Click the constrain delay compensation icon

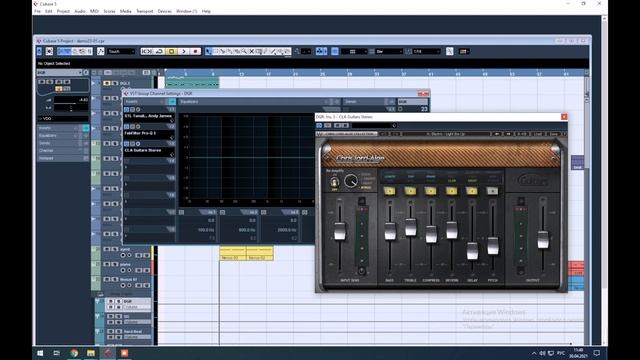(49, 51)
